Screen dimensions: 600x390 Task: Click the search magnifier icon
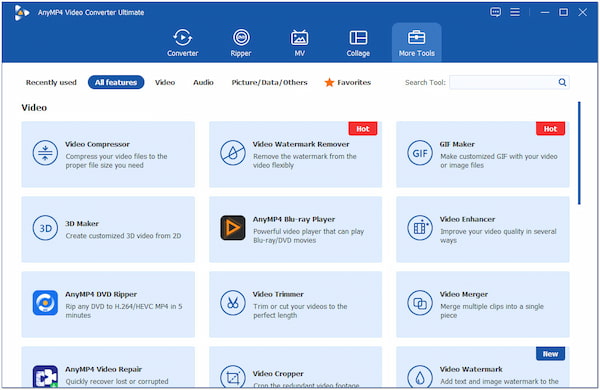[x=562, y=82]
